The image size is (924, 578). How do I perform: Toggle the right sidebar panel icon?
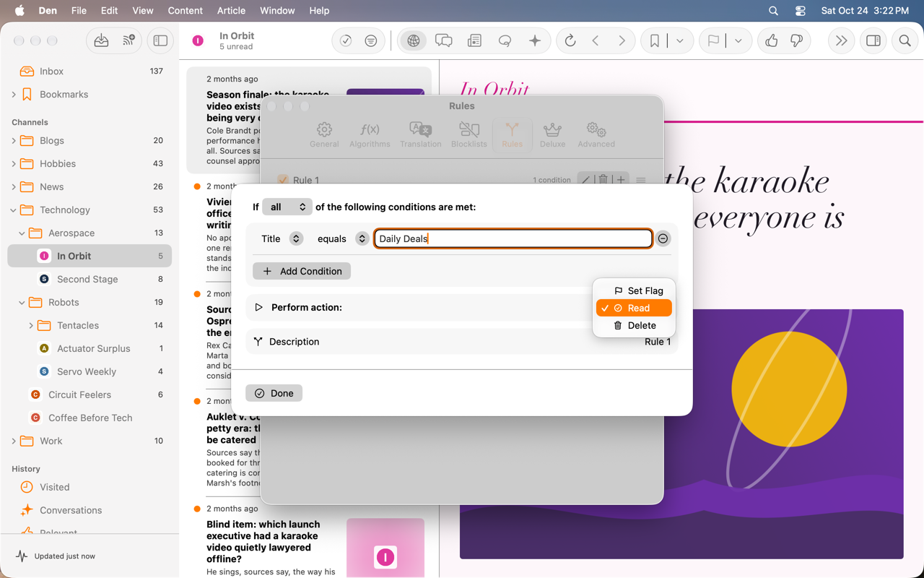[x=873, y=41]
